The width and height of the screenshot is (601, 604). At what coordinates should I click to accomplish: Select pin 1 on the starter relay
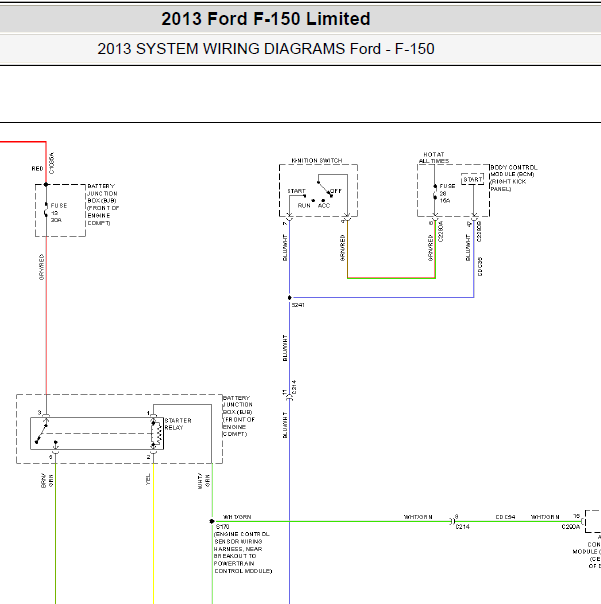pyautogui.click(x=148, y=413)
